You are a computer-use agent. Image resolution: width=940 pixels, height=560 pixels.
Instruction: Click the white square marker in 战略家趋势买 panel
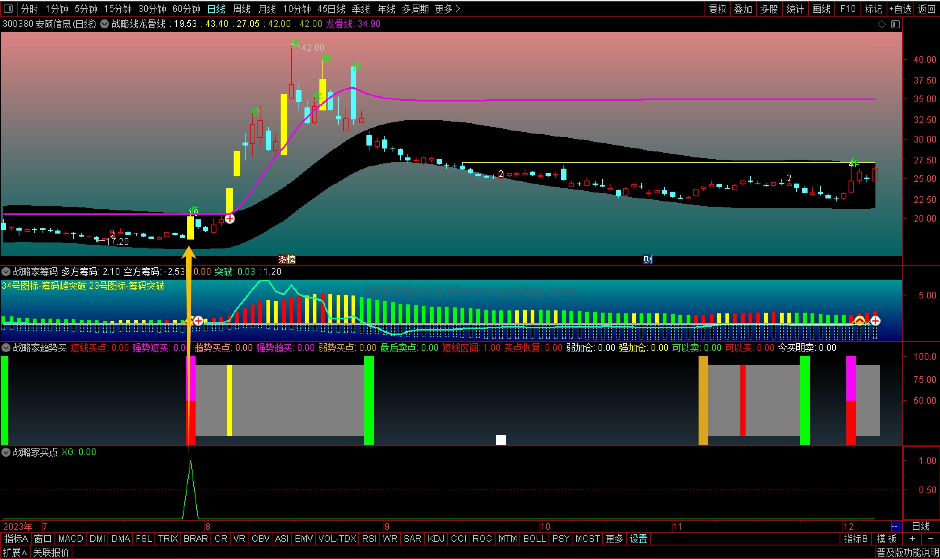click(x=501, y=440)
